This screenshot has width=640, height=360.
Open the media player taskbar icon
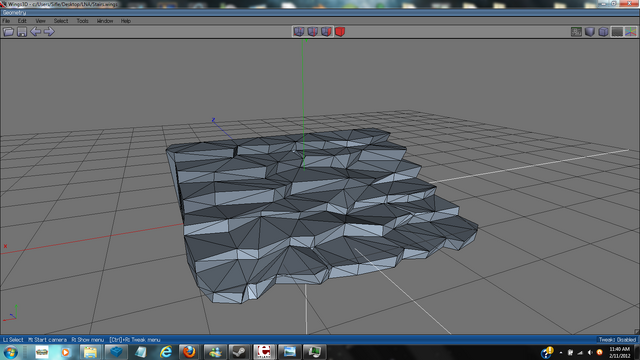click(x=65, y=352)
